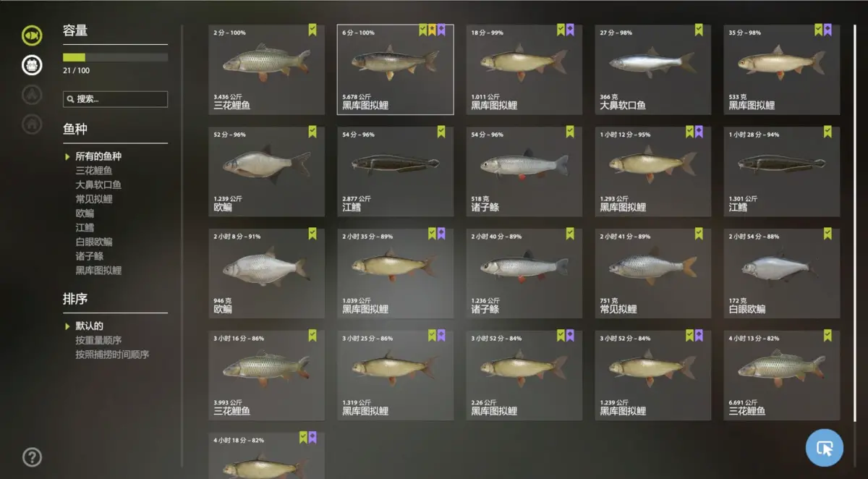Filter by 三花鲤鱼 species
This screenshot has height=479, width=868.
[94, 171]
